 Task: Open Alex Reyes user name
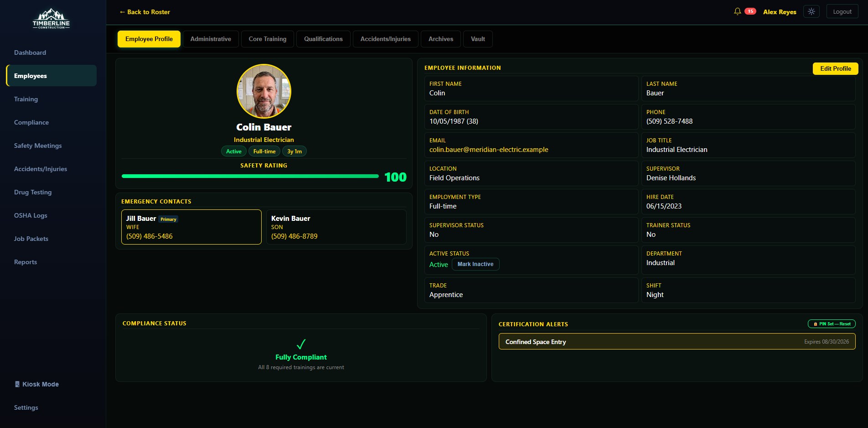point(780,12)
